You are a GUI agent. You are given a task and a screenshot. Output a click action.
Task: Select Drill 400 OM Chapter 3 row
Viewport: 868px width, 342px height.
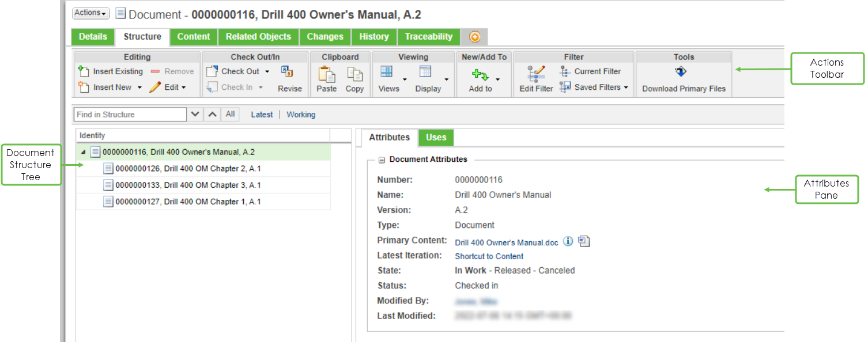tap(203, 185)
